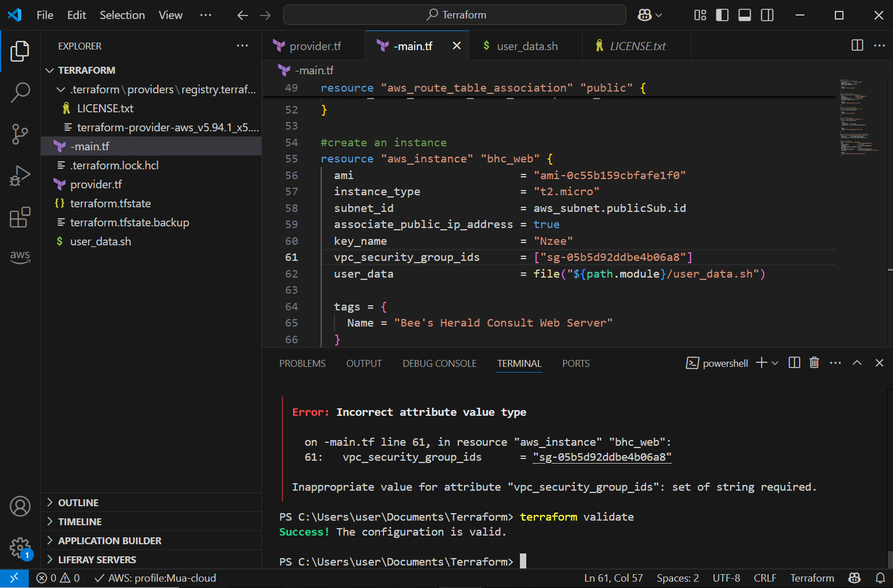The image size is (893, 588).
Task: Open the Explorer view in activity bar
Action: (x=20, y=51)
